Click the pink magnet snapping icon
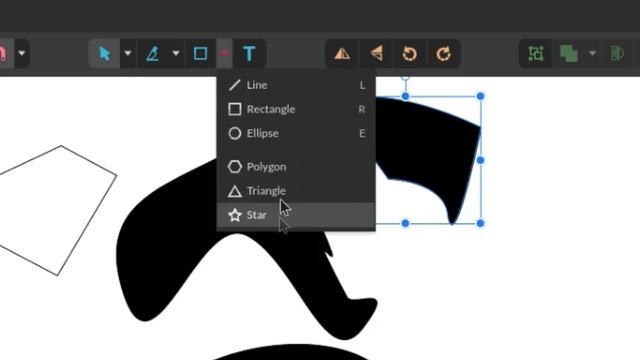The width and height of the screenshot is (640, 360). click(3, 53)
